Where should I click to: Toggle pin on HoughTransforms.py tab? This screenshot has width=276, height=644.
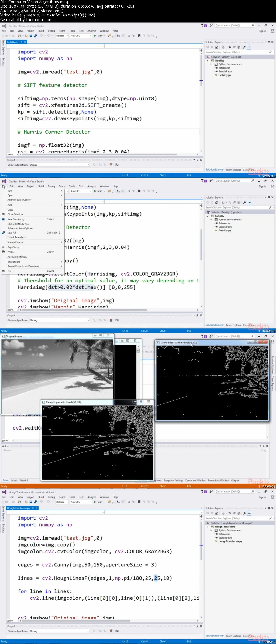(x=33, y=508)
